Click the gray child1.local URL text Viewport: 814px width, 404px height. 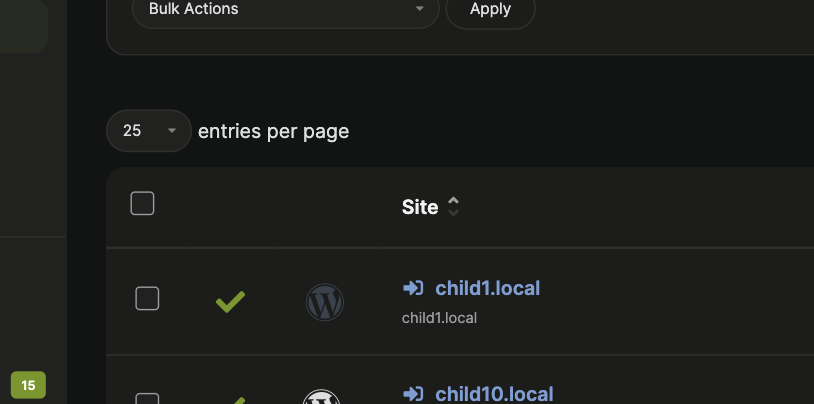click(x=439, y=318)
